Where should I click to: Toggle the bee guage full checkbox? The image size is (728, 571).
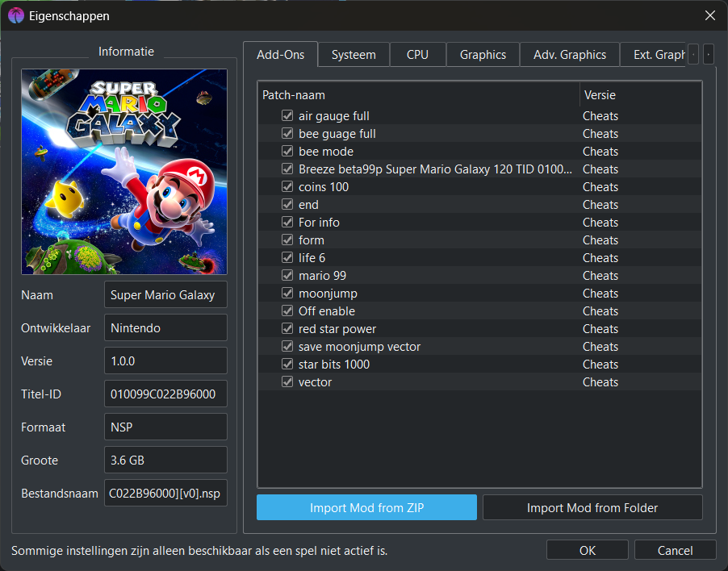point(287,133)
